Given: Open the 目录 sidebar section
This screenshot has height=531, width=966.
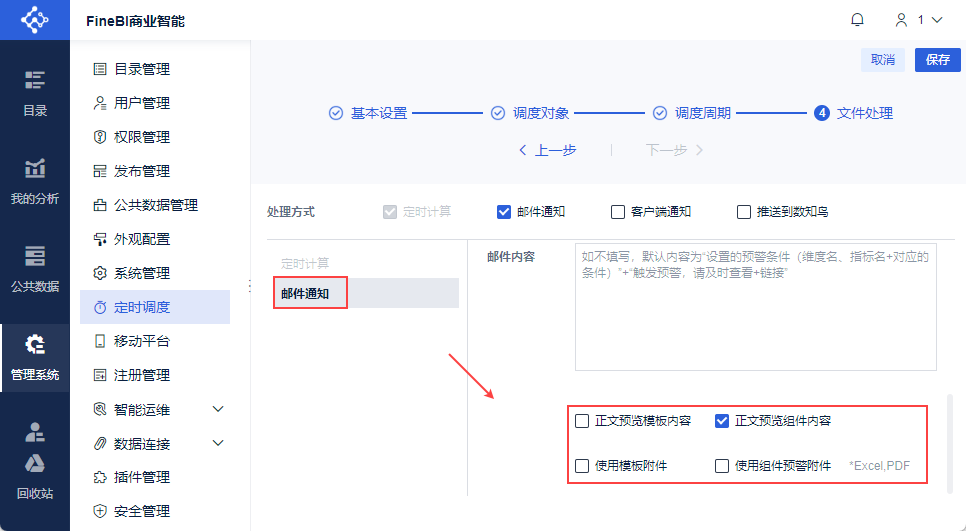Looking at the screenshot, I should pos(34,94).
